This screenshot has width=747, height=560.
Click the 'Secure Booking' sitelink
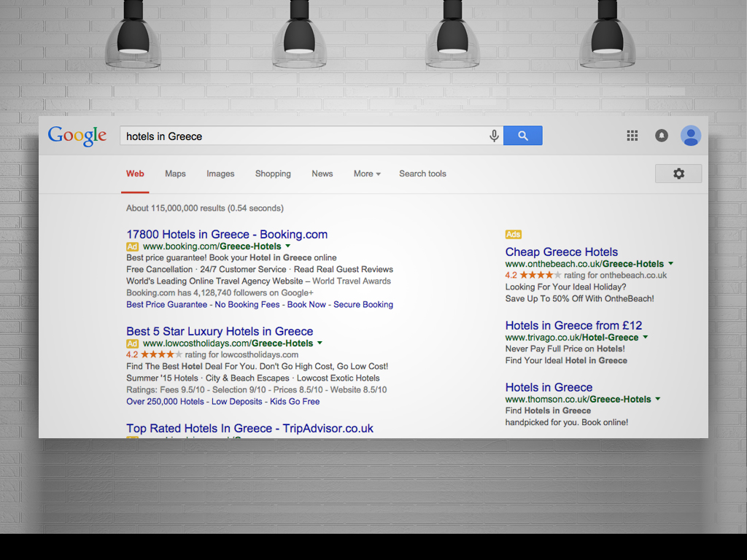(x=363, y=305)
